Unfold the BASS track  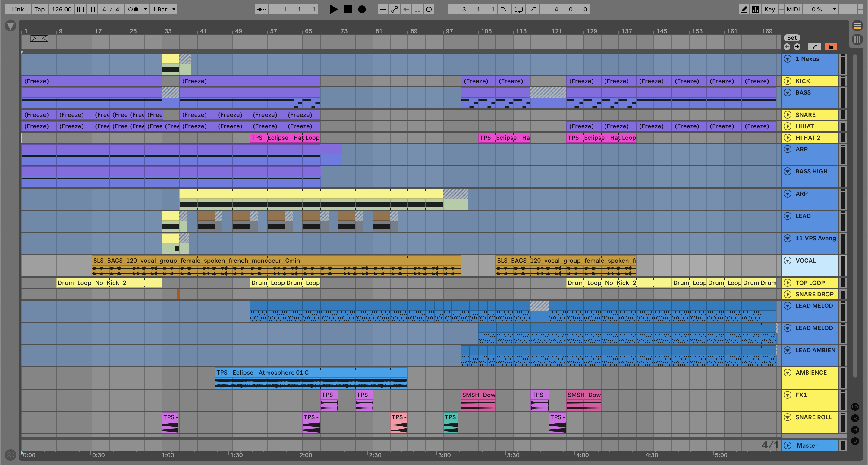tap(788, 92)
